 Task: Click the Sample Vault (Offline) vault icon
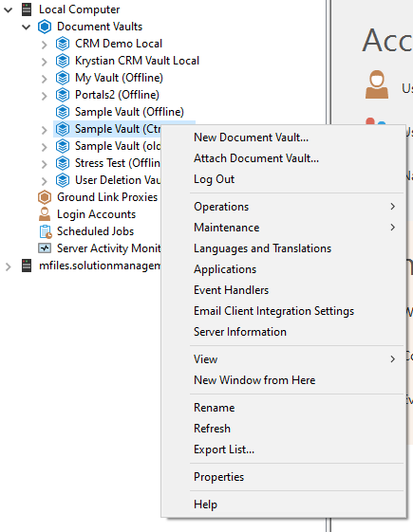(63, 112)
